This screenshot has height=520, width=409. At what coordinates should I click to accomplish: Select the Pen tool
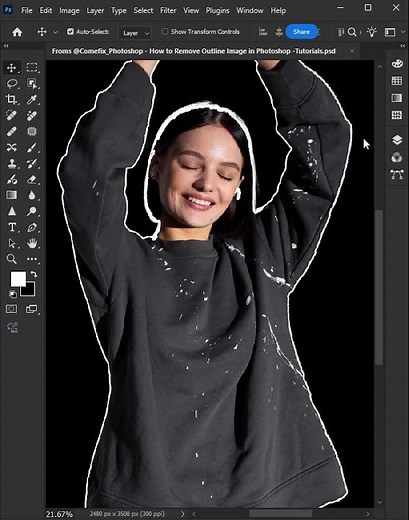coord(32,227)
